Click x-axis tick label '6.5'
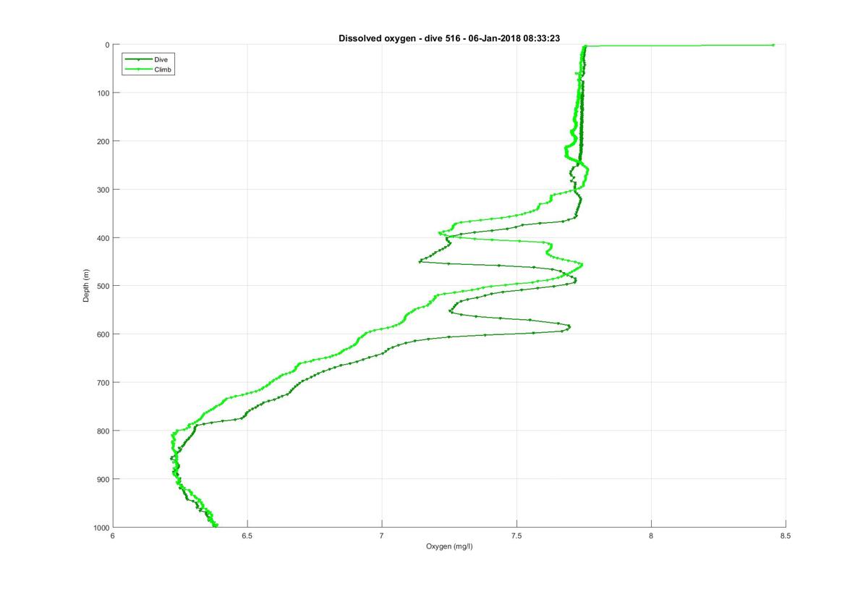Screen dimensions: 868x592 click(x=247, y=536)
